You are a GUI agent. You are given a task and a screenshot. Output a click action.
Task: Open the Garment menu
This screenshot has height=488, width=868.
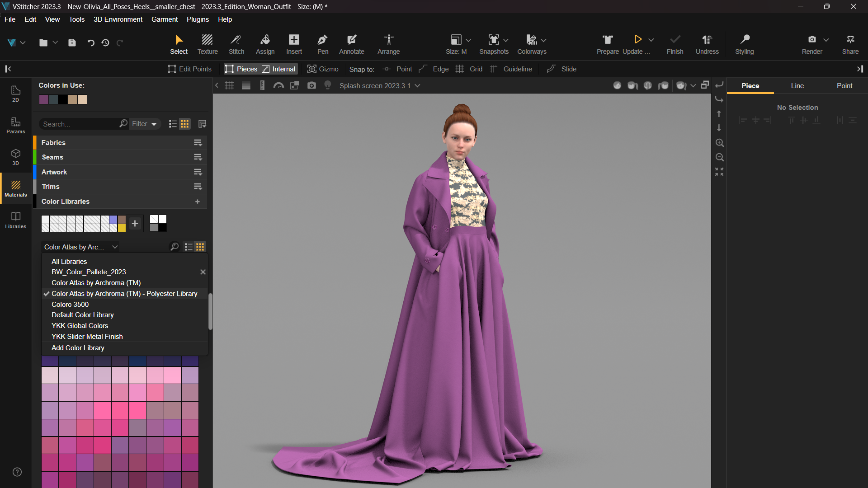click(164, 19)
